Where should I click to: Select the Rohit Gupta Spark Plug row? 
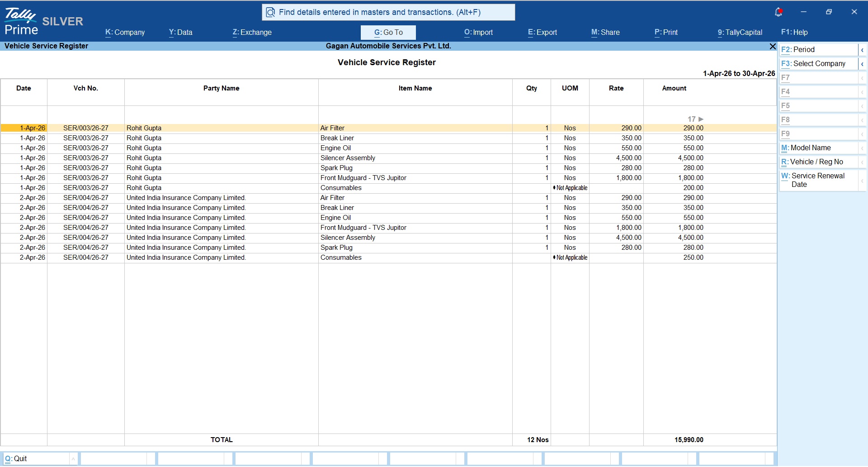(388, 168)
